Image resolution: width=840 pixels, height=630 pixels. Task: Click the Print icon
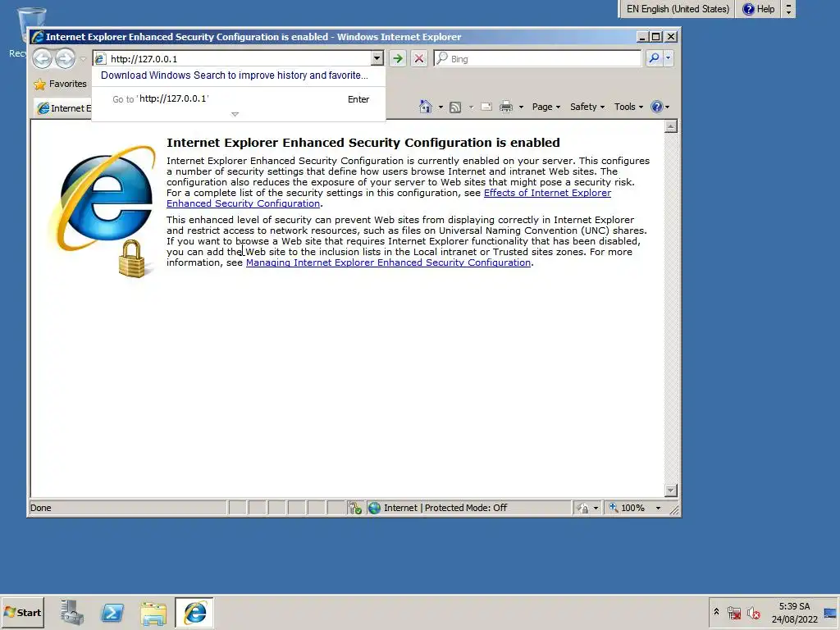[x=505, y=107]
